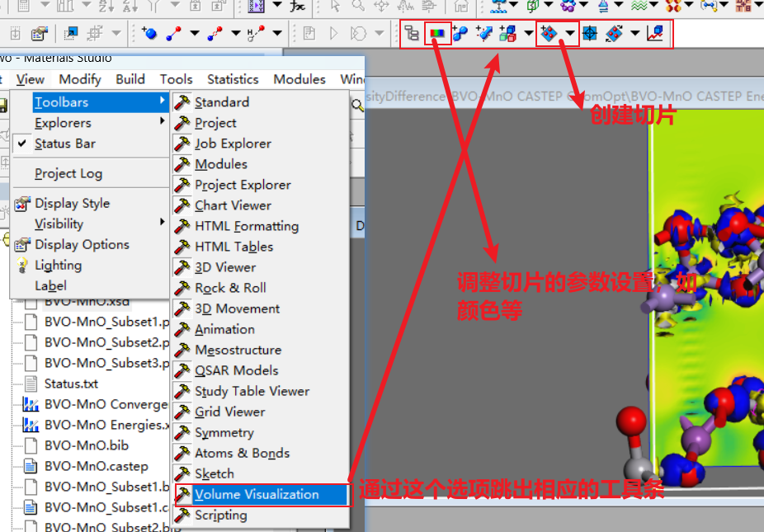Click the magnifier zoom tool in top toolbar
This screenshot has width=764, height=532.
pyautogui.click(x=358, y=6)
